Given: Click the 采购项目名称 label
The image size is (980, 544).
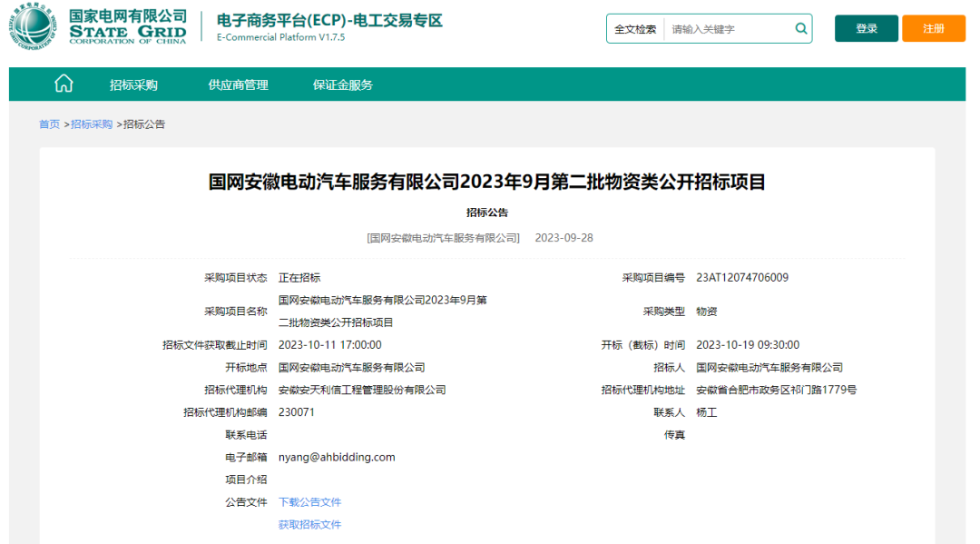Looking at the screenshot, I should click(x=236, y=312).
